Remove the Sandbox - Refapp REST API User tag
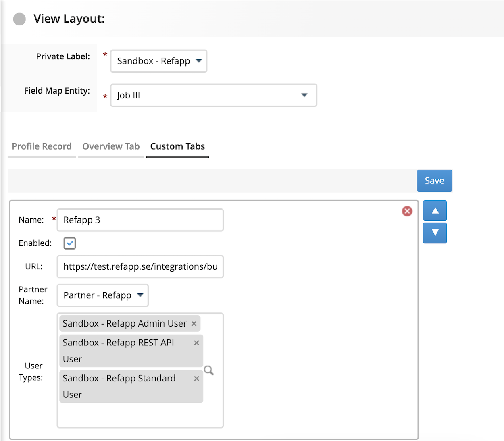 point(196,343)
